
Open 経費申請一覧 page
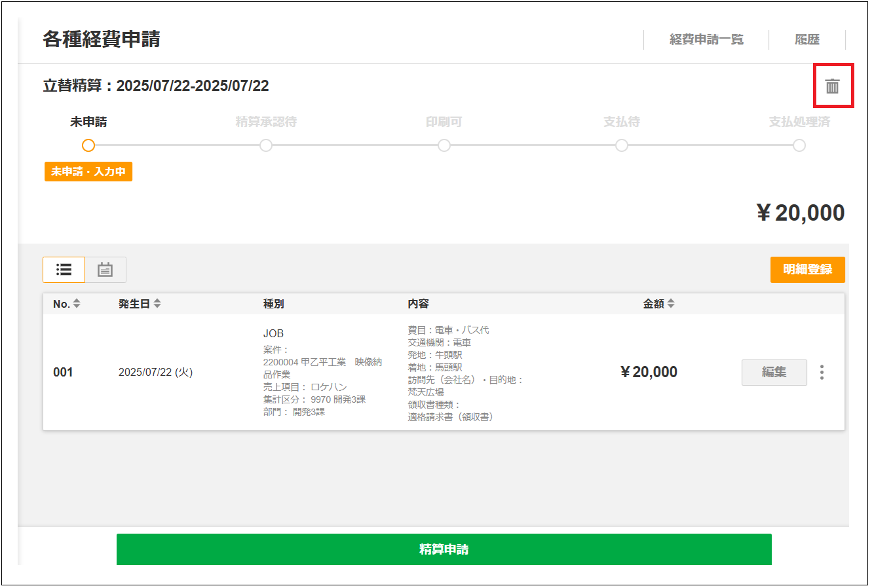click(x=706, y=39)
